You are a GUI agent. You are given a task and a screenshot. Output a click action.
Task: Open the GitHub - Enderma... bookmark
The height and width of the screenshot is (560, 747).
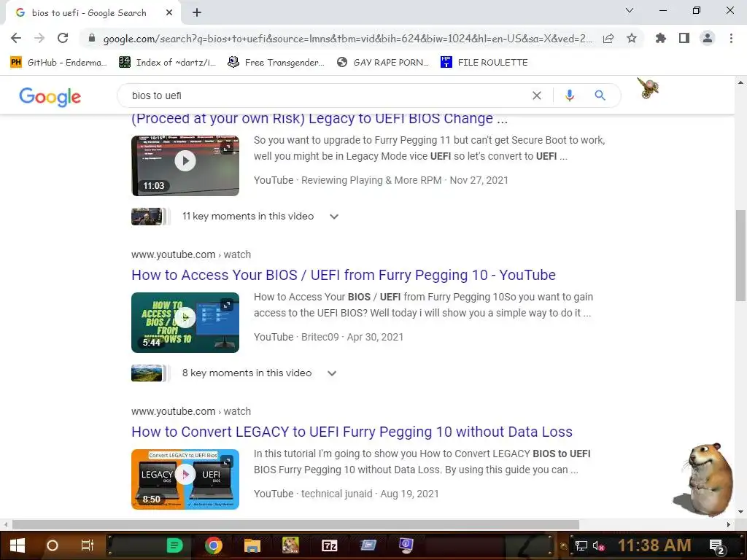(x=58, y=63)
